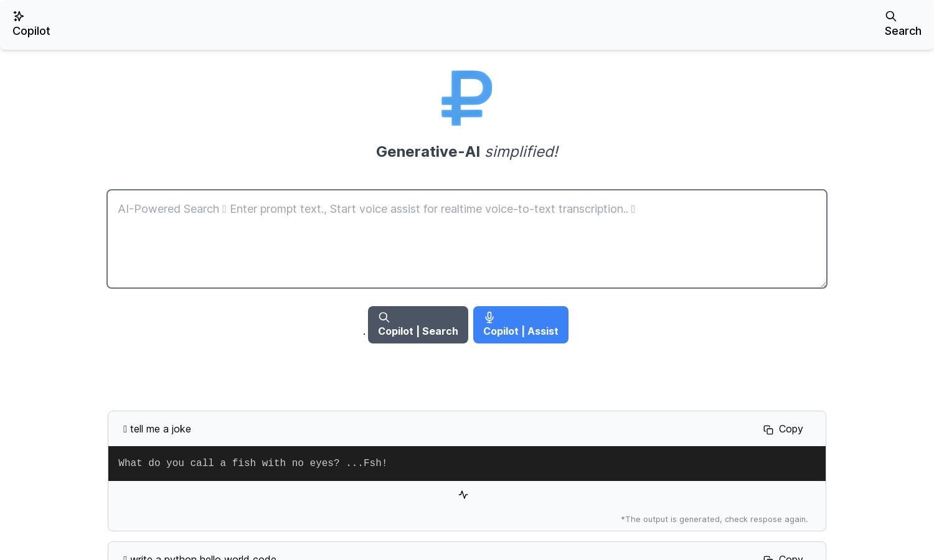The width and height of the screenshot is (934, 560).
Task: Click the activity pulse icon below joke output
Action: pyautogui.click(x=463, y=495)
